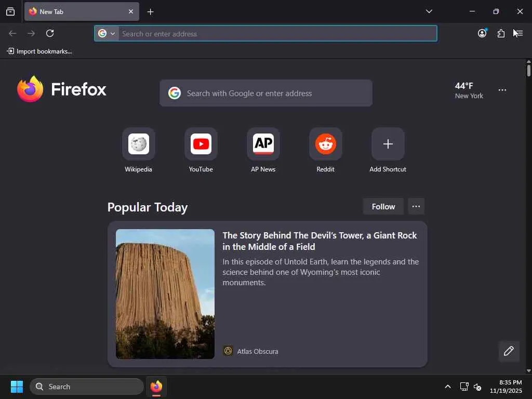
Task: Open the Wikipedia shortcut
Action: coord(138,150)
